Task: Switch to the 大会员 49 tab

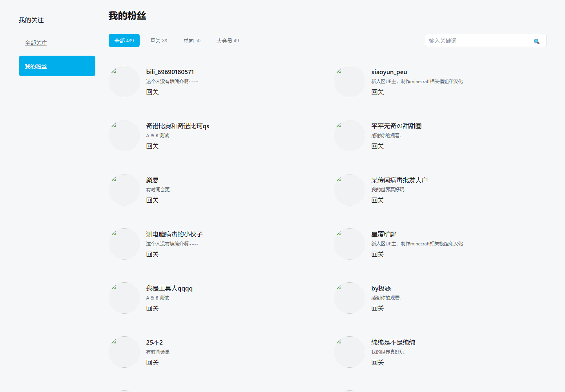Action: coord(228,41)
